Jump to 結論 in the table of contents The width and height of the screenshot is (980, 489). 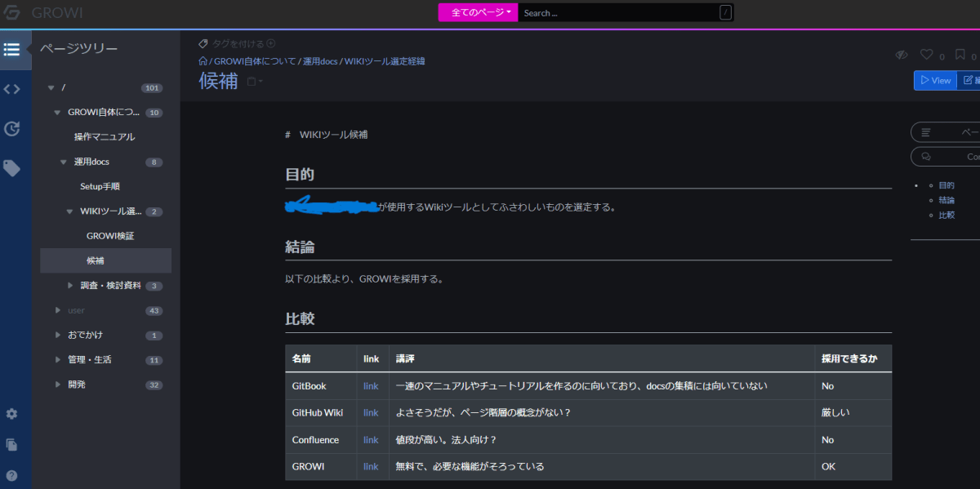[x=946, y=199]
